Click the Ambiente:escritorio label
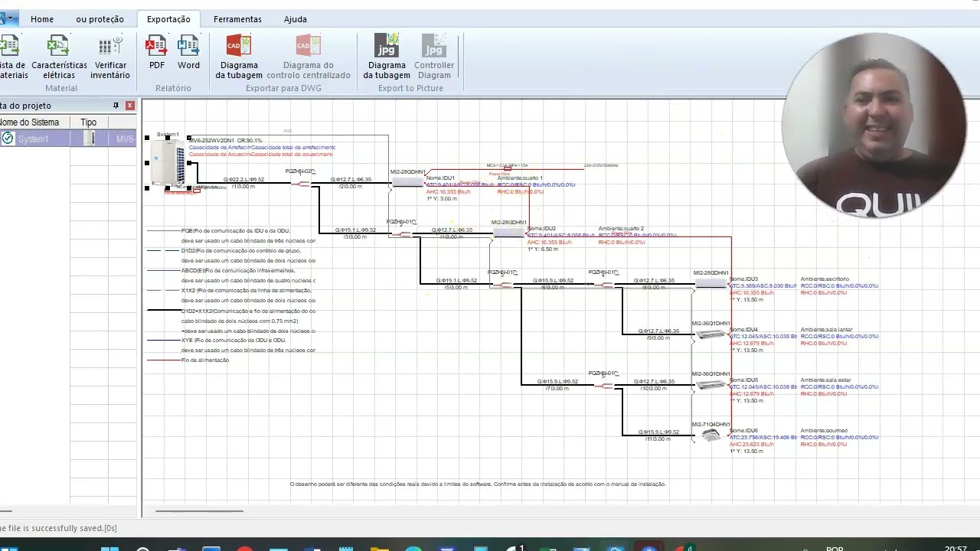Viewport: 980px width, 551px height. pos(825,279)
